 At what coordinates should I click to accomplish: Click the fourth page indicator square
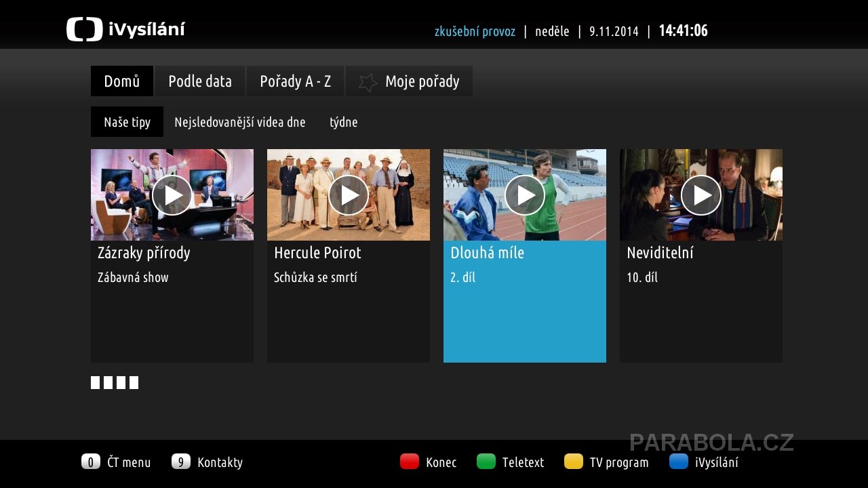point(134,382)
